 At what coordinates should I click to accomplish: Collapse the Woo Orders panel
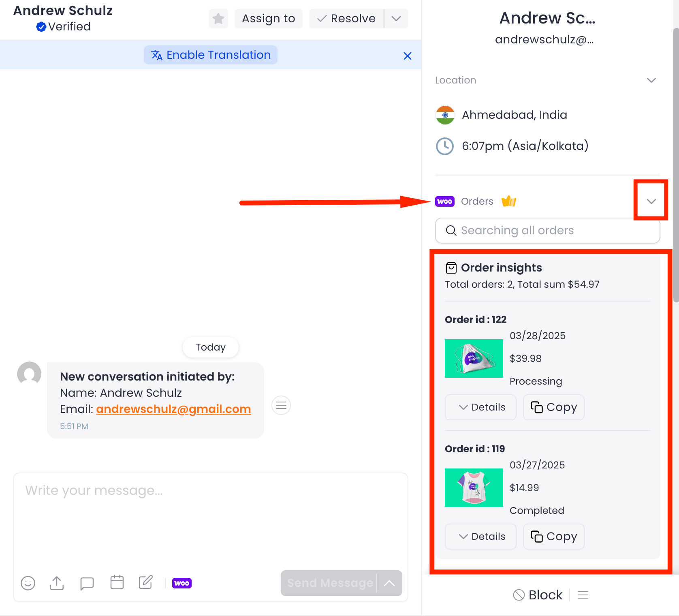point(650,200)
